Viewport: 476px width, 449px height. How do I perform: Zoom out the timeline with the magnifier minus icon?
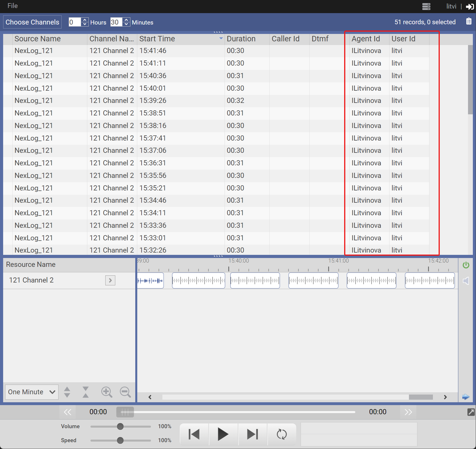pos(125,392)
